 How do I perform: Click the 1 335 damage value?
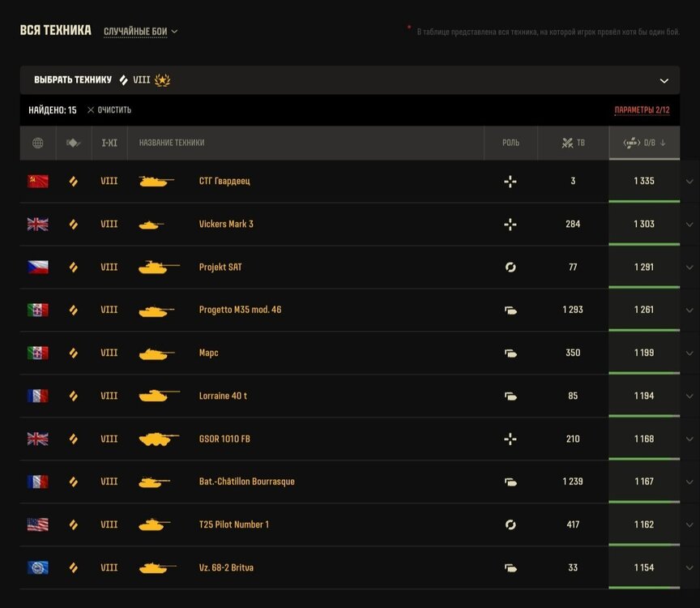pos(644,181)
